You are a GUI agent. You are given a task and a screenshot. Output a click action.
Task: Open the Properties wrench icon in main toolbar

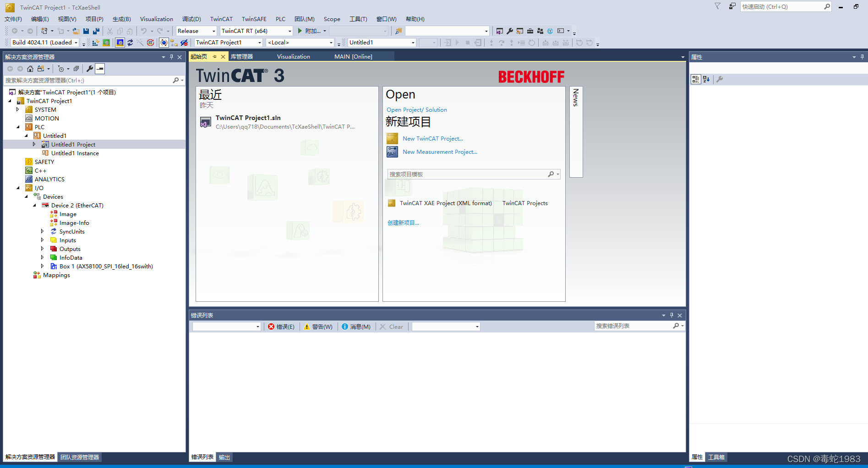tap(510, 31)
